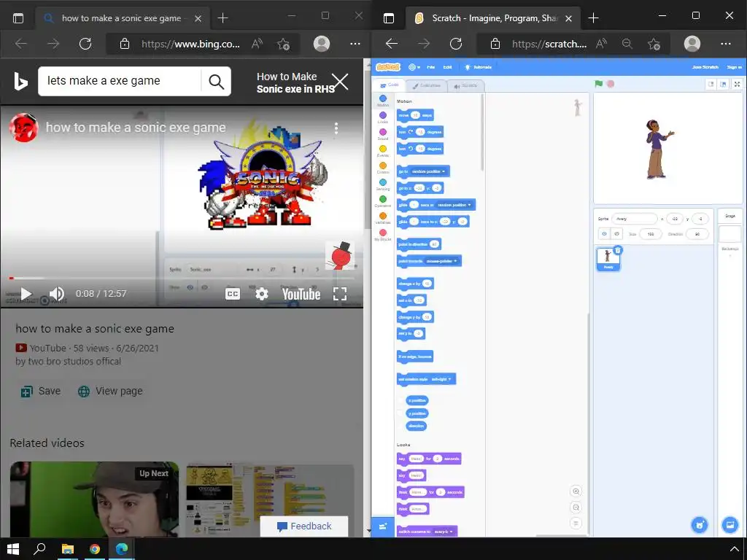Open left-right dropdown in rotation style block
Viewport: 747px width, 560px height.
tap(441, 379)
